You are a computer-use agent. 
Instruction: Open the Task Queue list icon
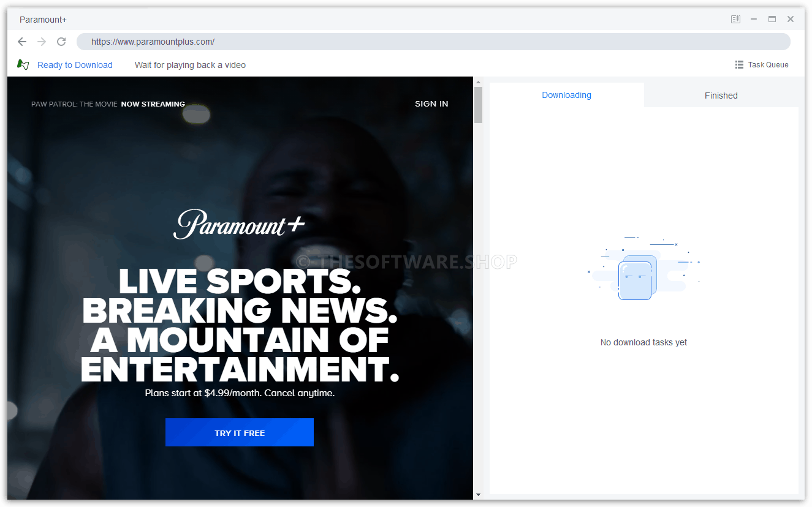pos(739,64)
